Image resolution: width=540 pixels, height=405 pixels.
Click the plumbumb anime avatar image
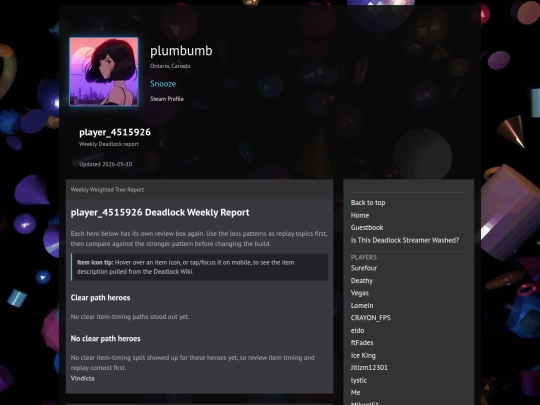click(x=104, y=71)
